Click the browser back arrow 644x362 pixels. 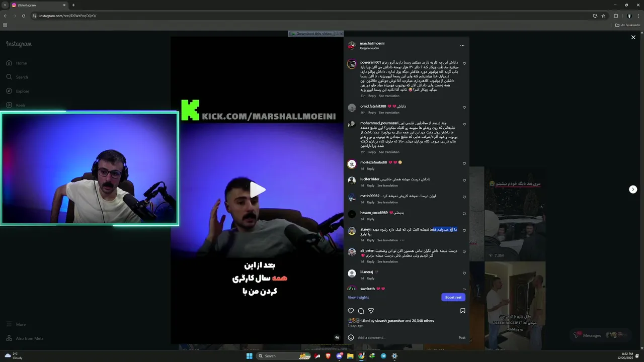point(5,16)
